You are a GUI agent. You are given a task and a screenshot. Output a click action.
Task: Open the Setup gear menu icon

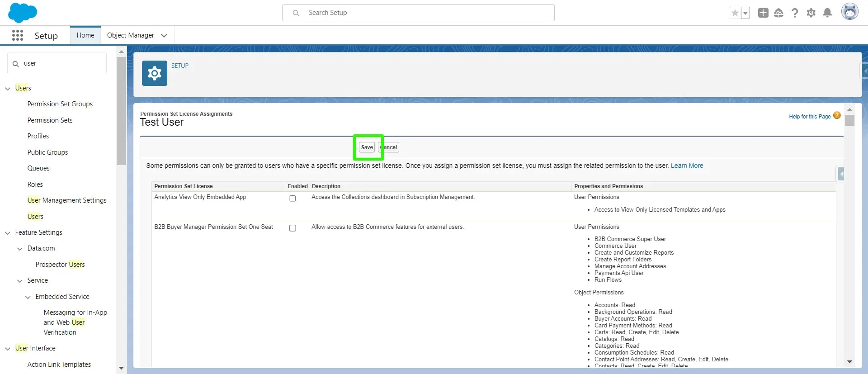[x=811, y=13]
